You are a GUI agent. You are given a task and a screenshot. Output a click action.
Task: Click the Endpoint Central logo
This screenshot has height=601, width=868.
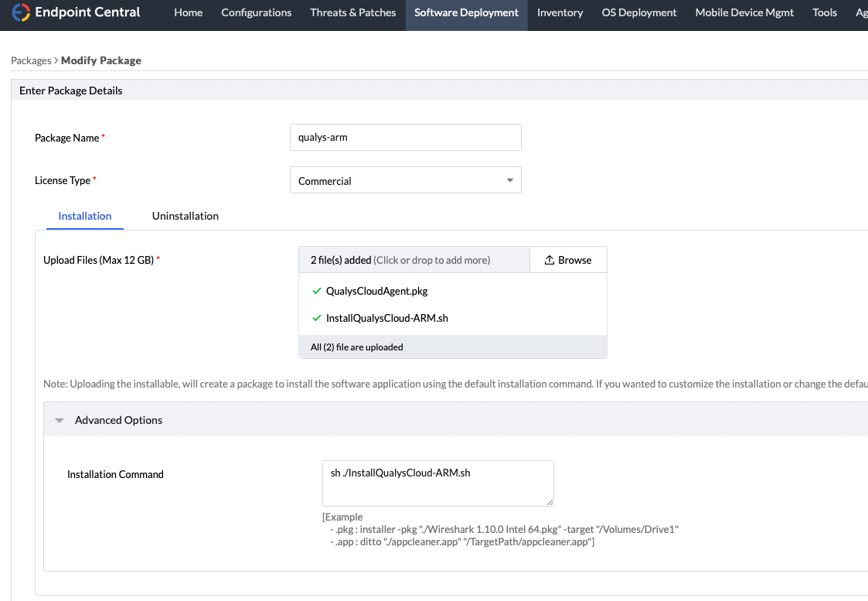click(x=75, y=12)
